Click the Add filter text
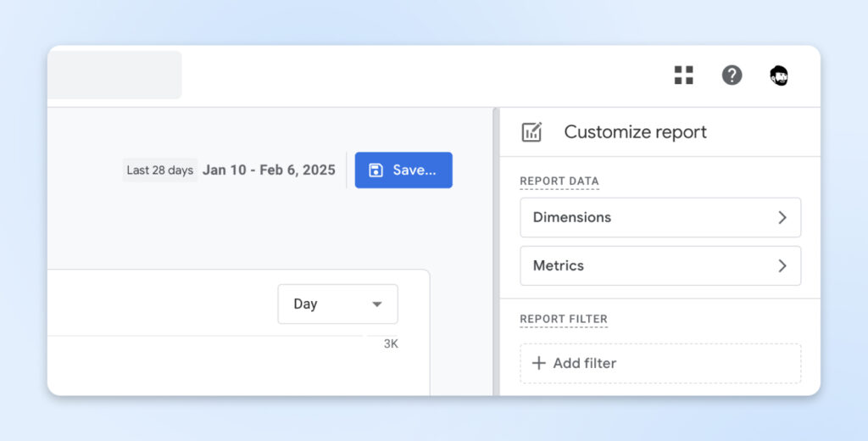Viewport: 868px width, 441px height. [x=584, y=363]
